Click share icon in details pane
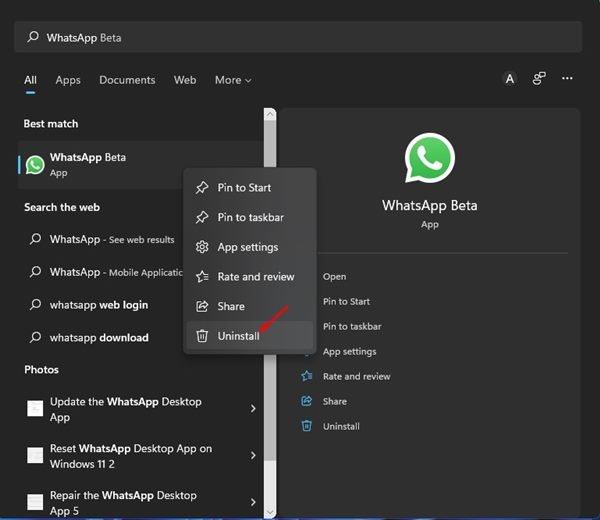The height and width of the screenshot is (520, 600). pos(307,401)
